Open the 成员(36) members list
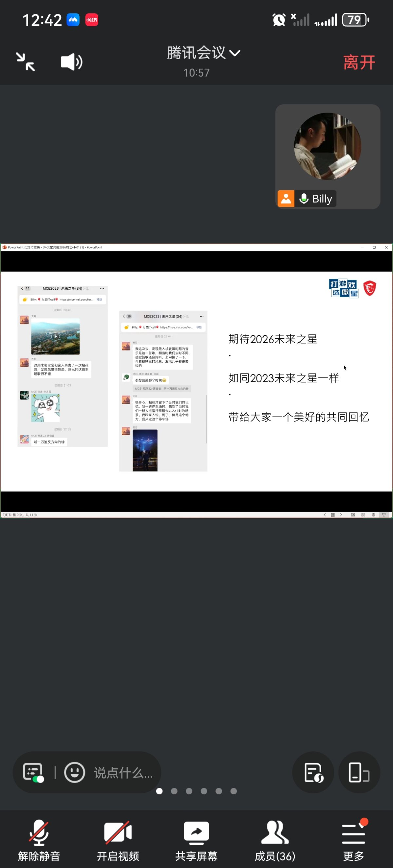393x868 pixels. coord(275,841)
